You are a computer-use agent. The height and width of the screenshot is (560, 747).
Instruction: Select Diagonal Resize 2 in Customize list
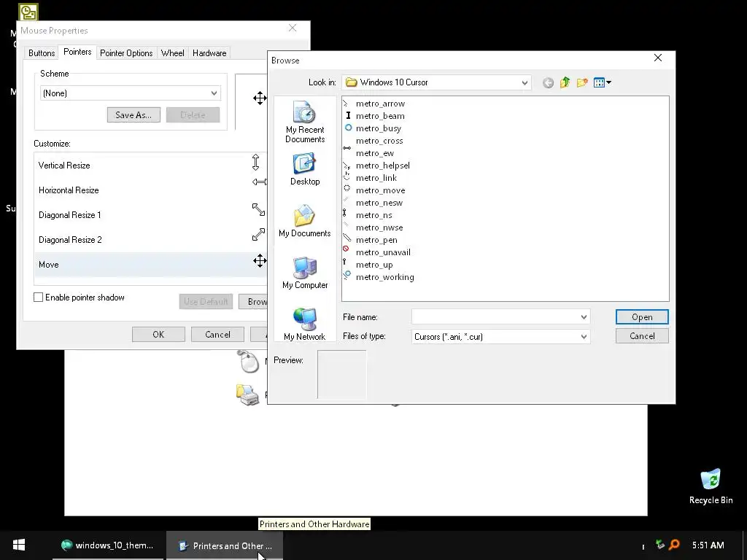tap(150, 239)
